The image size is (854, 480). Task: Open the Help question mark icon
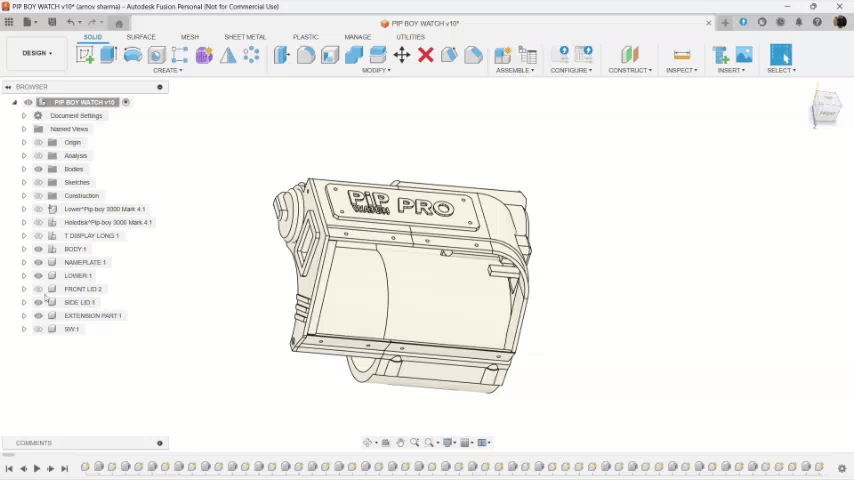[817, 22]
